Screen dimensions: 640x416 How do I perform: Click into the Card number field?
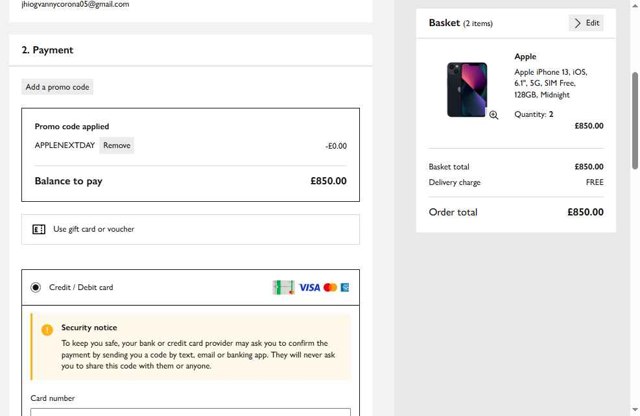[190, 410]
